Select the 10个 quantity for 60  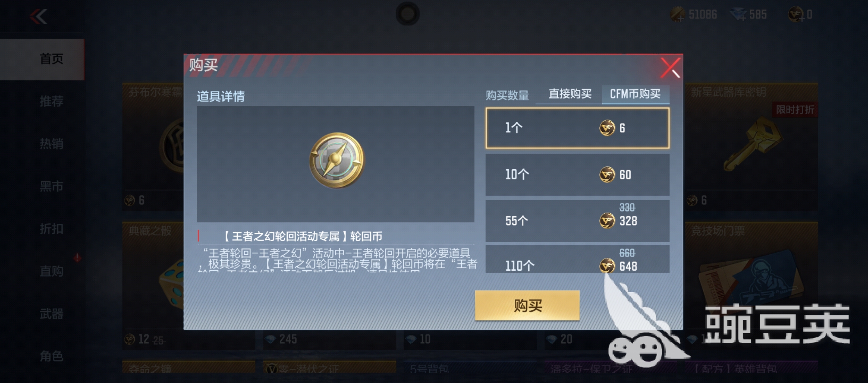coord(577,175)
